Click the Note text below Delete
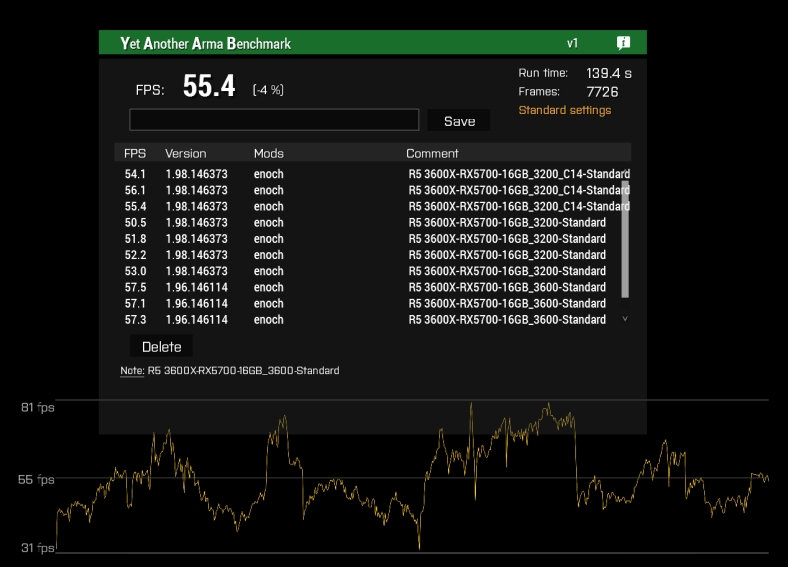Viewport: 788px width, 567px height. (x=230, y=370)
